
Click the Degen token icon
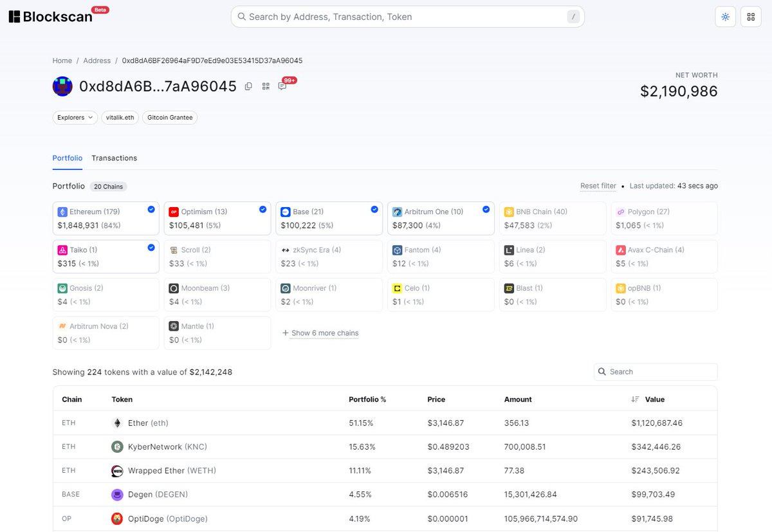coord(117,495)
